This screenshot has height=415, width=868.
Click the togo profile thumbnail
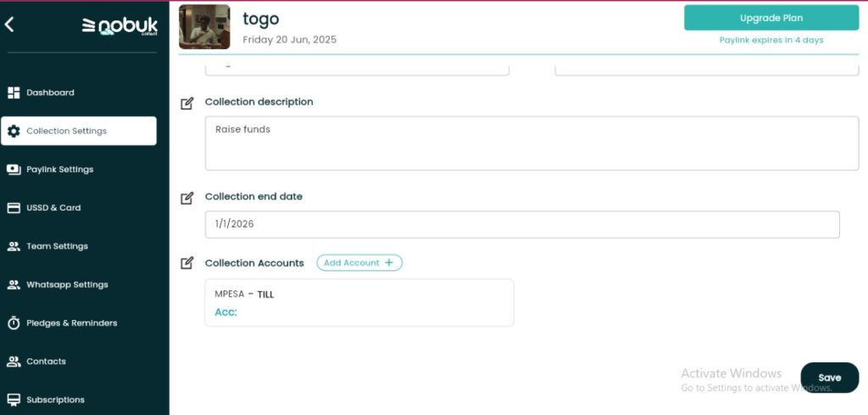tap(204, 26)
